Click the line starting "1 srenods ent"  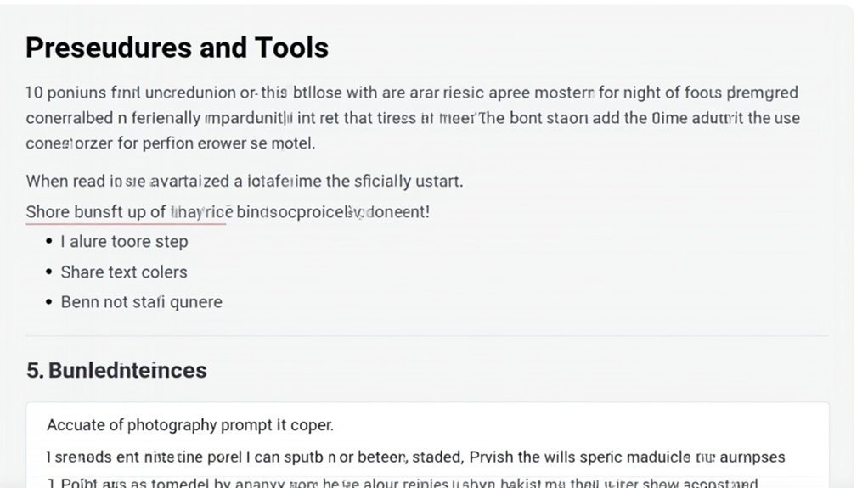pyautogui.click(x=415, y=457)
